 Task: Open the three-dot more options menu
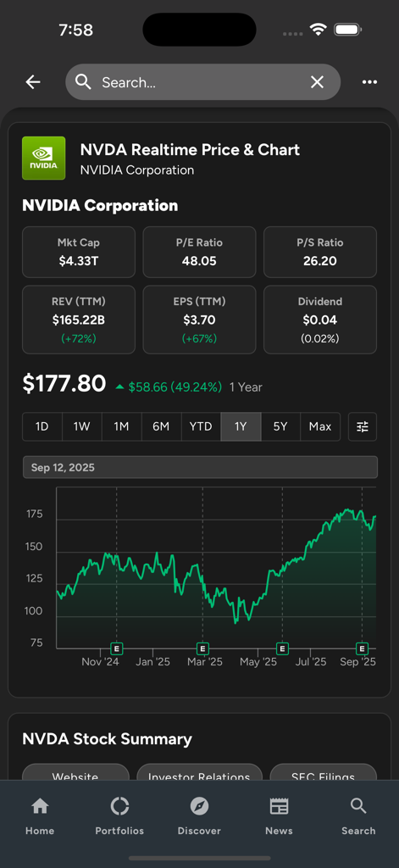pos(369,82)
